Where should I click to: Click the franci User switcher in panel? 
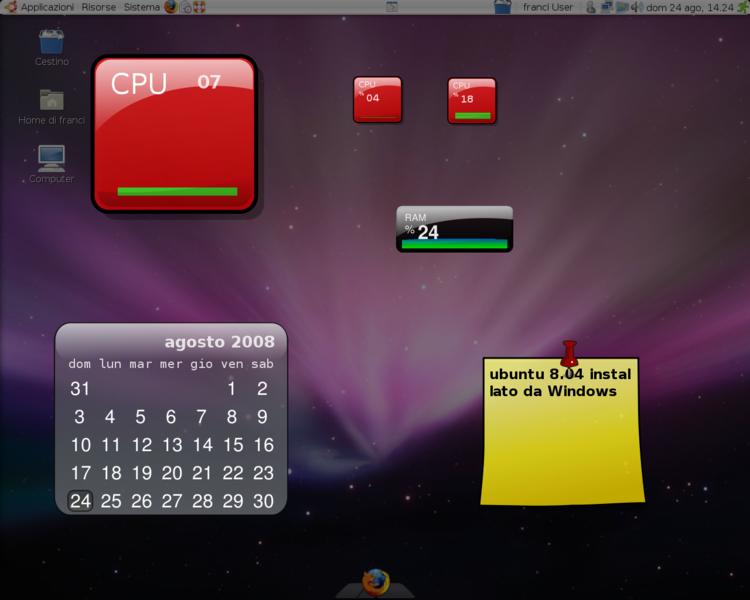tap(546, 7)
